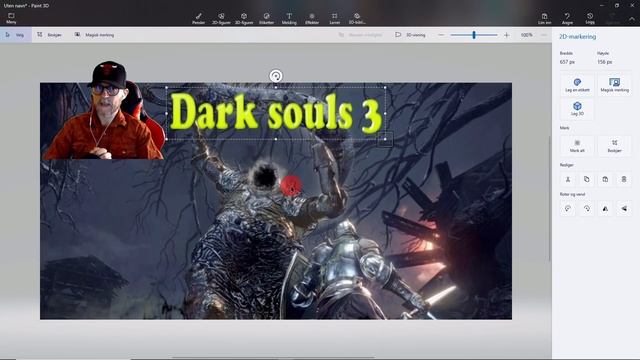Open the 3D-figurer shapes tool
This screenshot has height=360, width=640.
click(244, 18)
